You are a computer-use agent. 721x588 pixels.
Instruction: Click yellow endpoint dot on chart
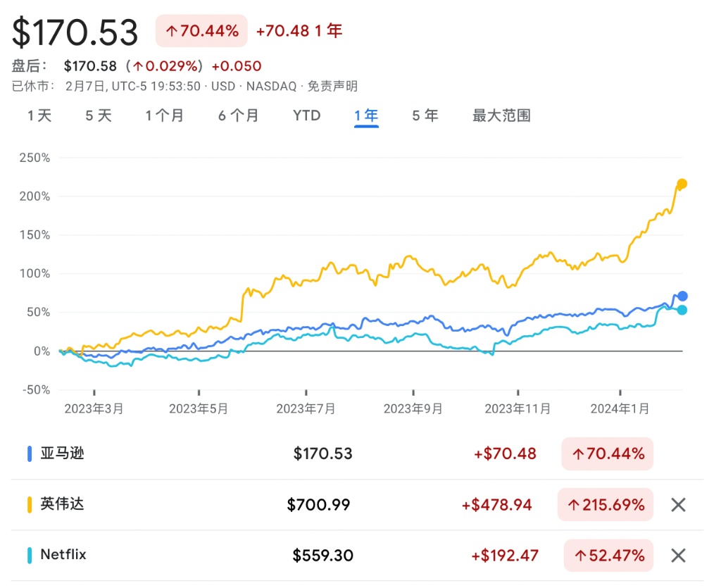(x=682, y=184)
